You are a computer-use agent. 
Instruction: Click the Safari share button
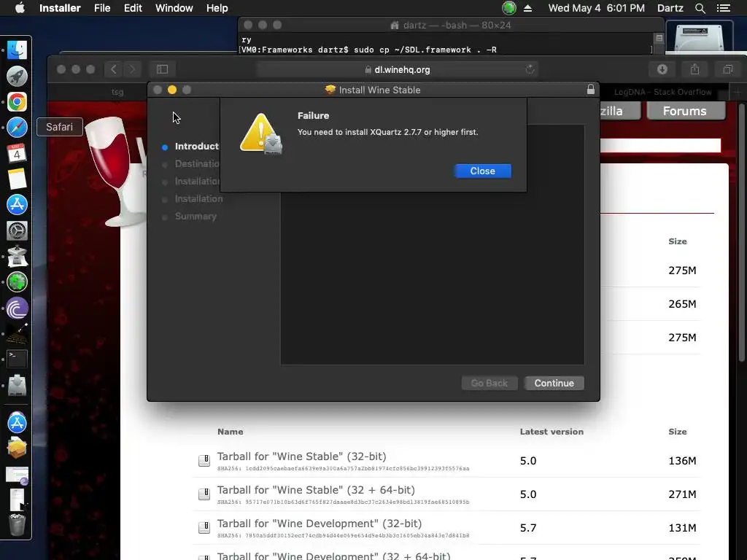pos(695,69)
